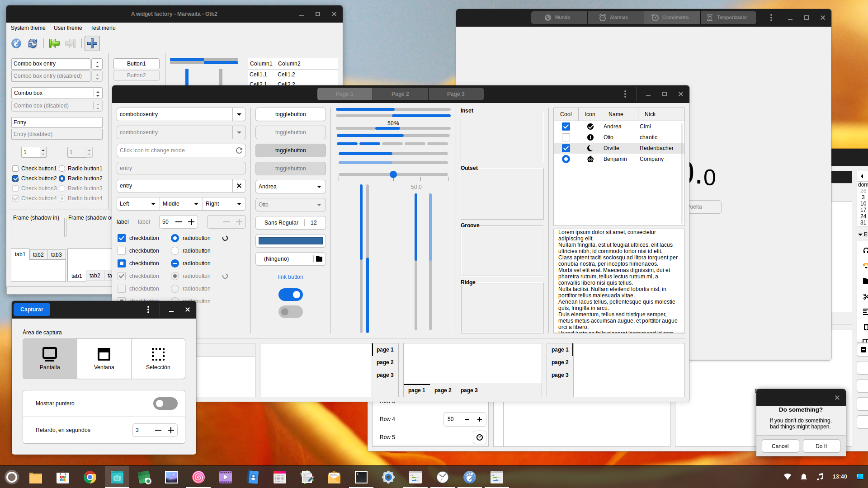Uncheck the Cool checkbox for Otto

coord(566,137)
